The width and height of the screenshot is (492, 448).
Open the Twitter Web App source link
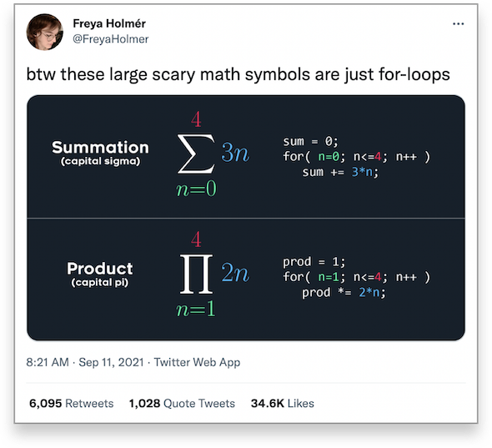tap(197, 362)
